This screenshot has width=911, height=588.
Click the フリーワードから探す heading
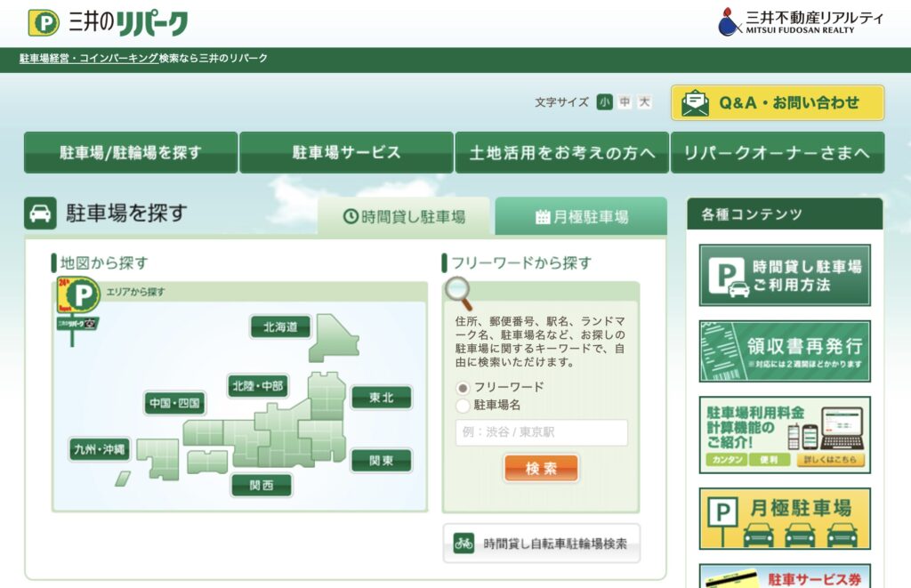[x=521, y=263]
